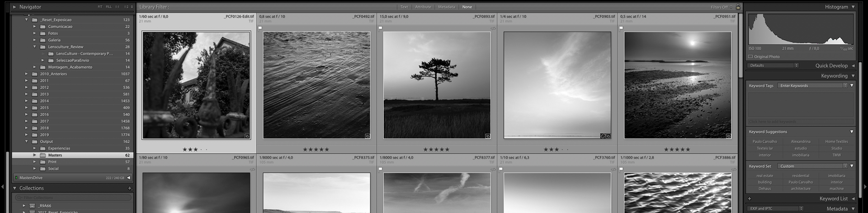Collapse Keyword Suggestions section
This screenshot has height=213, width=868.
(x=852, y=132)
